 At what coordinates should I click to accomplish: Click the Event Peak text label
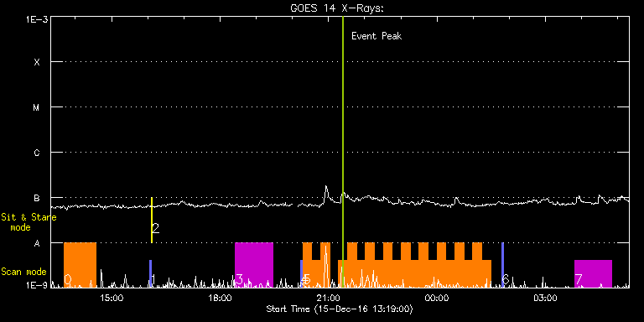pos(377,36)
